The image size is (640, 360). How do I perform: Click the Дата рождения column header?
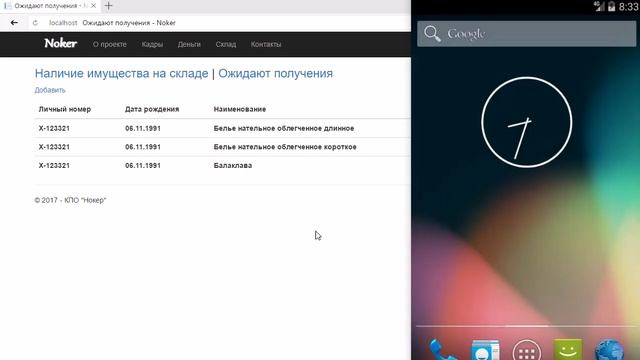(x=152, y=109)
